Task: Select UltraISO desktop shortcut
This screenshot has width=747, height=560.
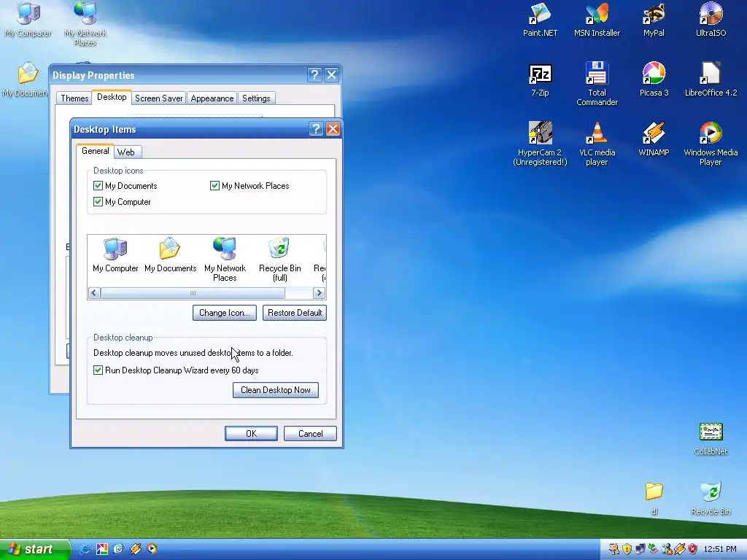Action: click(711, 20)
